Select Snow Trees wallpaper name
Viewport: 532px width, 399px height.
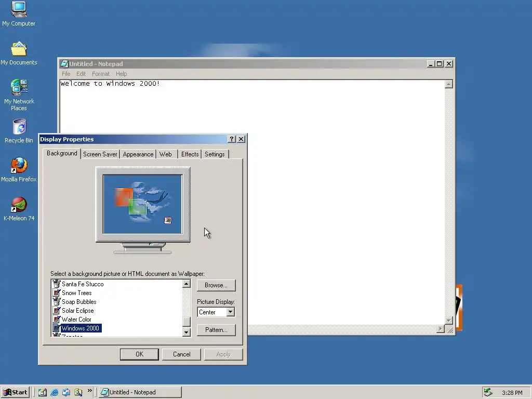[77, 293]
